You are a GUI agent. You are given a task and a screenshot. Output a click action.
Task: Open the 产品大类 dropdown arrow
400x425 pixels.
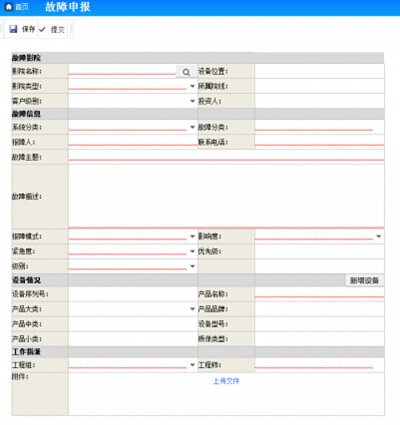coord(192,309)
